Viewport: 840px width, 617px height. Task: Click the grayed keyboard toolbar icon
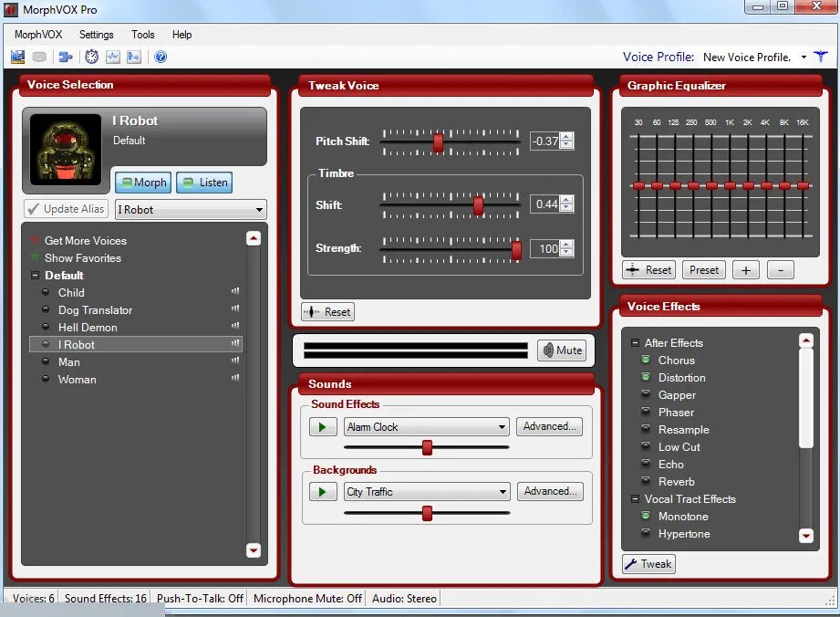point(39,57)
